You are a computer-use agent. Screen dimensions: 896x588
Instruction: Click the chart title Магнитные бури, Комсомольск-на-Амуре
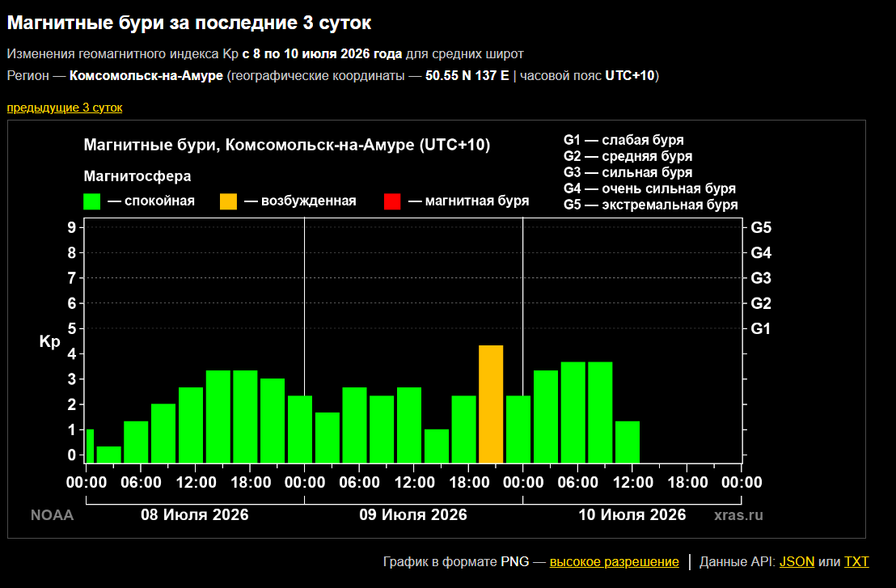pyautogui.click(x=287, y=145)
